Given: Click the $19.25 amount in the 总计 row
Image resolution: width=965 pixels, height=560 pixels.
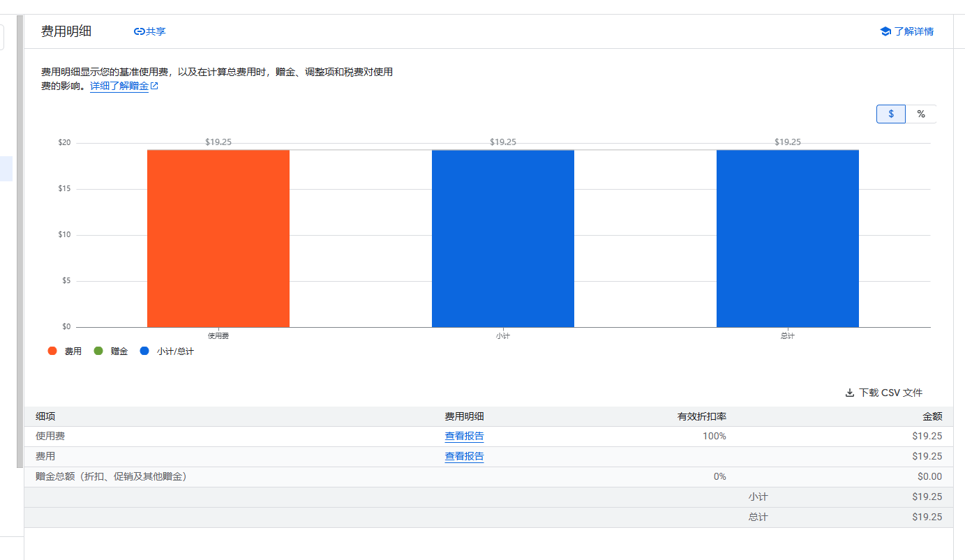Looking at the screenshot, I should (927, 517).
